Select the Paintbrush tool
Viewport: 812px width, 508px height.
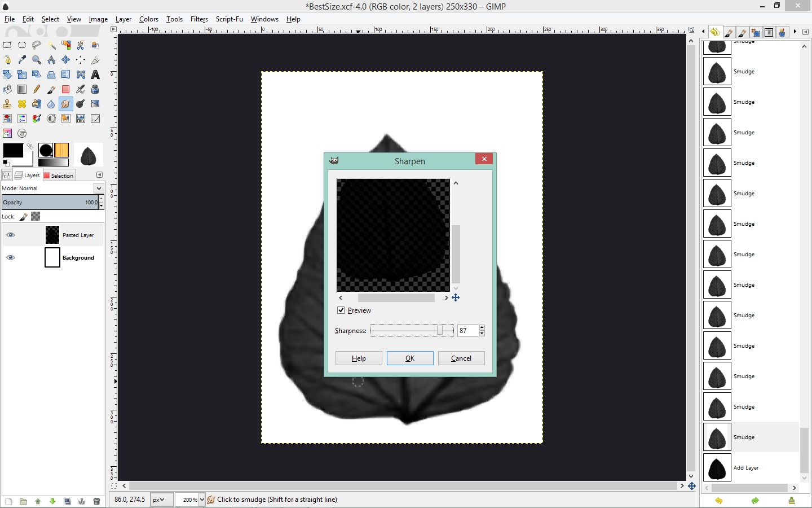(x=51, y=89)
